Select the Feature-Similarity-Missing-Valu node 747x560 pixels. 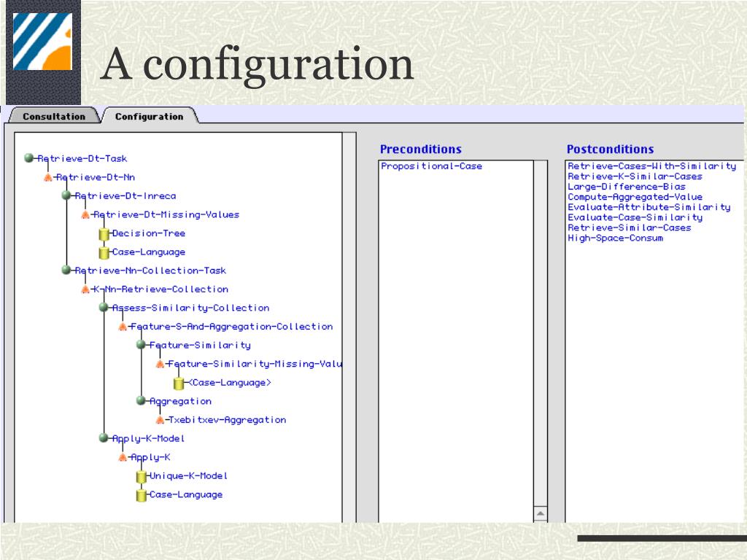click(x=255, y=364)
